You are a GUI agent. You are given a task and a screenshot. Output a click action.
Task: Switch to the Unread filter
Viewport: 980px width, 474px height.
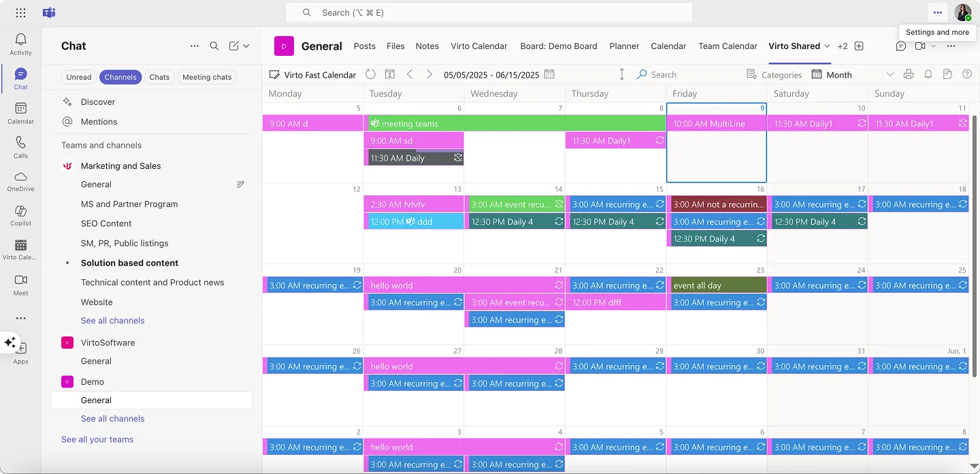click(x=78, y=77)
